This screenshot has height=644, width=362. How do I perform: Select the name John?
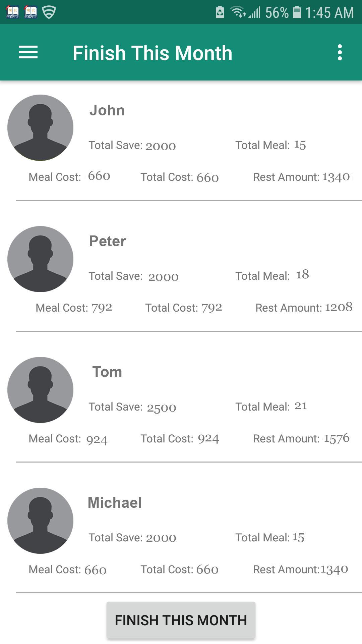point(107,110)
